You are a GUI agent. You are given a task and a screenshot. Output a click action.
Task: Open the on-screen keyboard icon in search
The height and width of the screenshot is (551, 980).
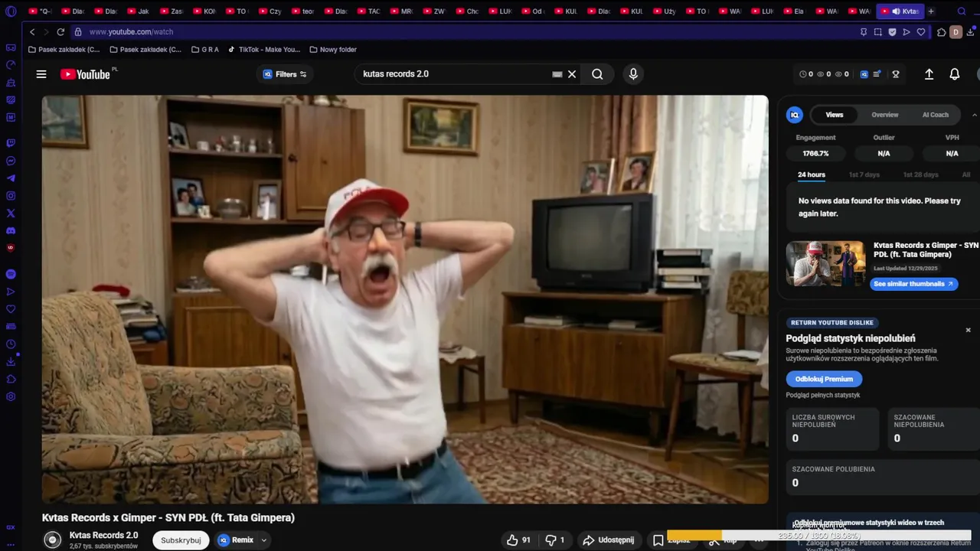coord(557,74)
